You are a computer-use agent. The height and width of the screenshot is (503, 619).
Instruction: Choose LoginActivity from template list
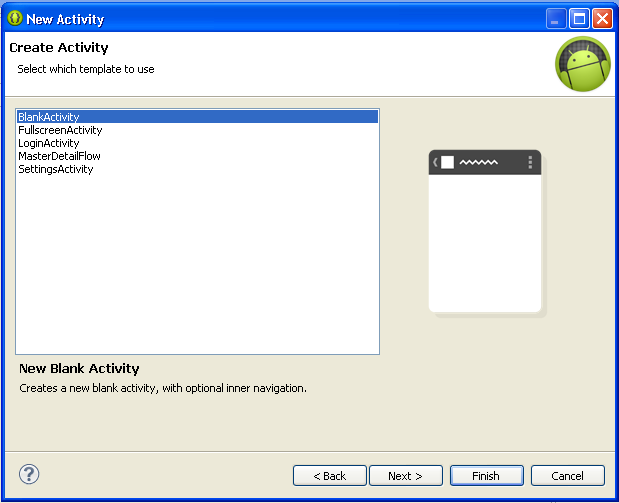click(197, 143)
